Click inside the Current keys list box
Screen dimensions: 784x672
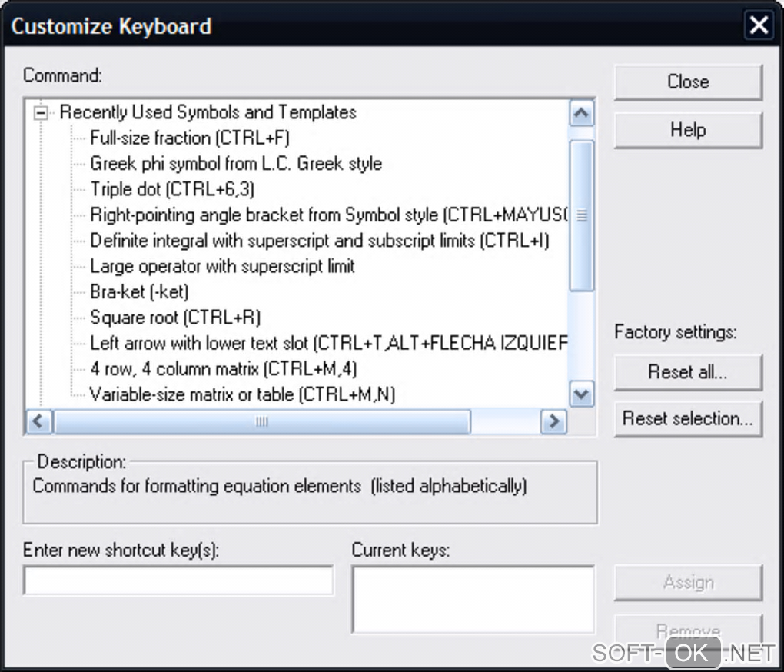coord(473,600)
